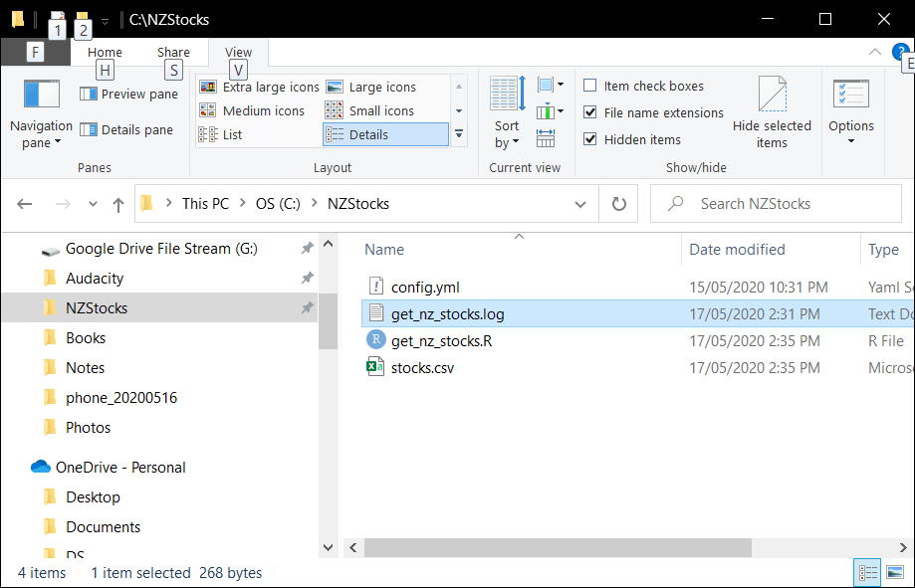Uncheck File name extensions checkbox

tap(590, 113)
